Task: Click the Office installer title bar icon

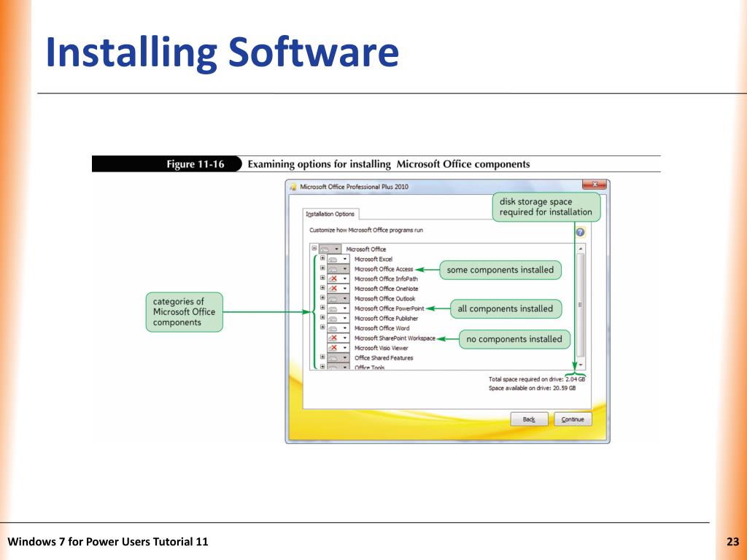Action: click(x=293, y=187)
